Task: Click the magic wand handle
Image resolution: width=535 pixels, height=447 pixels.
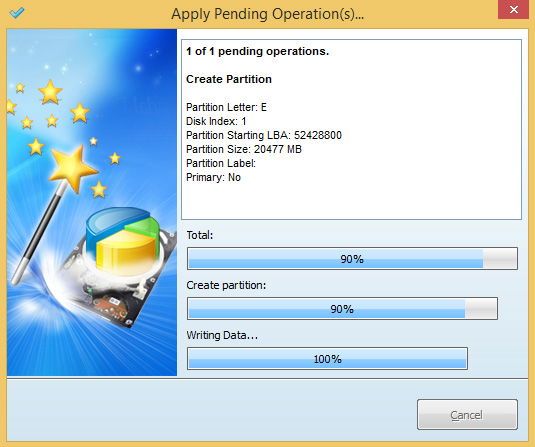Action: click(38, 234)
